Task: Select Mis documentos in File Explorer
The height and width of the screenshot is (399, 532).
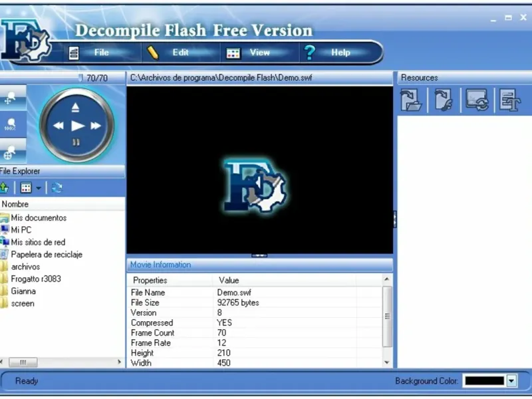Action: 39,218
